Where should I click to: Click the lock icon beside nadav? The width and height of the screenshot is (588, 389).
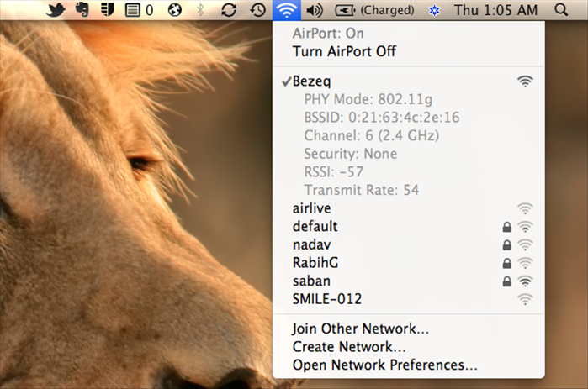pyautogui.click(x=507, y=244)
